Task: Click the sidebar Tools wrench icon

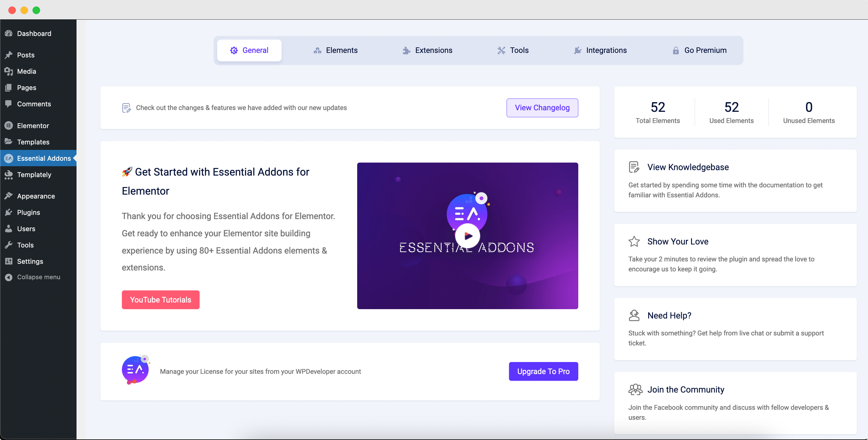Action: click(8, 245)
